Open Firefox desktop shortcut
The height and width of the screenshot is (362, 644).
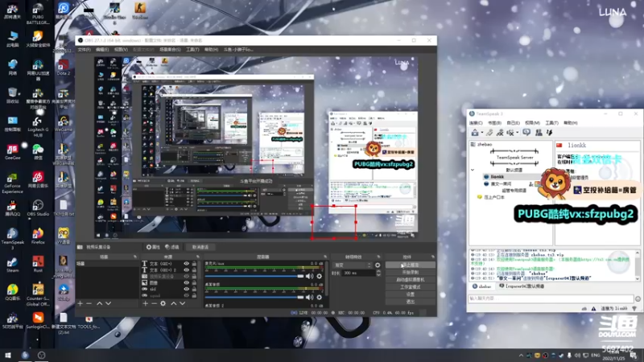tap(38, 237)
